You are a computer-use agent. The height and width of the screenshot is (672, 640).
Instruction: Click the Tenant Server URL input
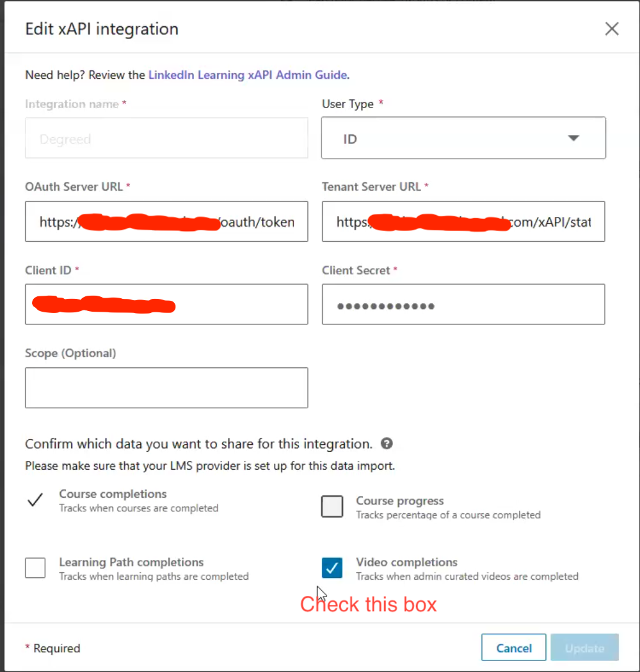[x=463, y=221]
